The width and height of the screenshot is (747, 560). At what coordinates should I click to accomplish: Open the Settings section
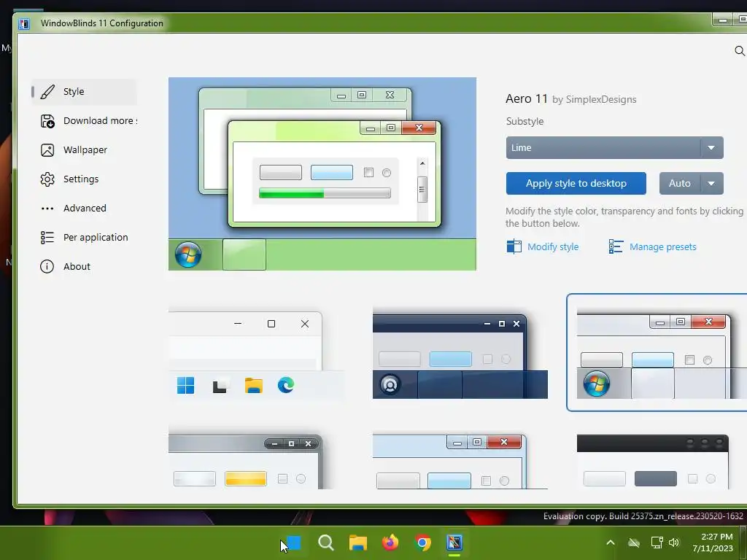85,179
